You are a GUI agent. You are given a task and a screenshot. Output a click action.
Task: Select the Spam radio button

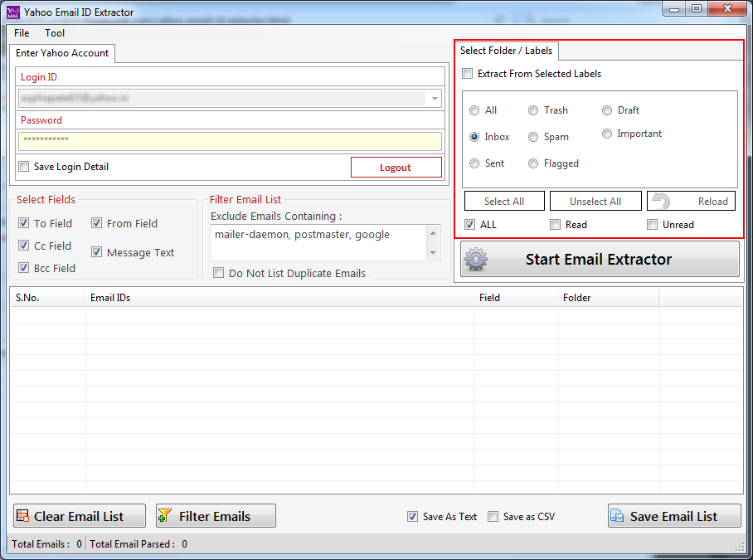(533, 137)
